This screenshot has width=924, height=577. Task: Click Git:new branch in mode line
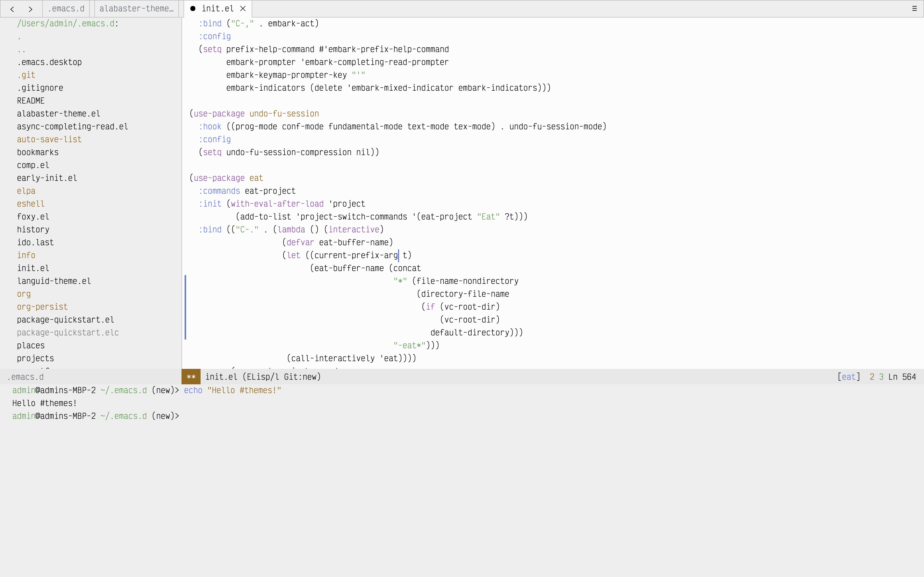coord(300,377)
